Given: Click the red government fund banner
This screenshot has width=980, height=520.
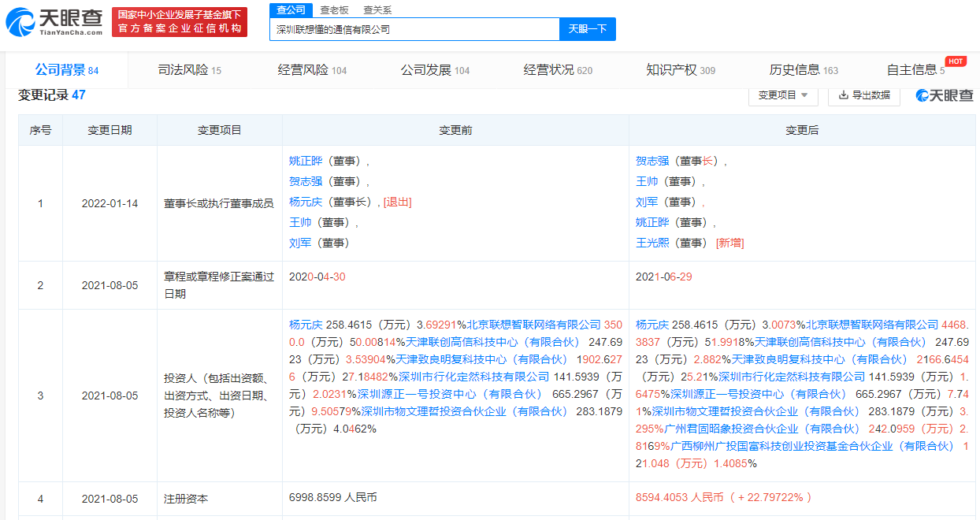Looking at the screenshot, I should (x=179, y=22).
